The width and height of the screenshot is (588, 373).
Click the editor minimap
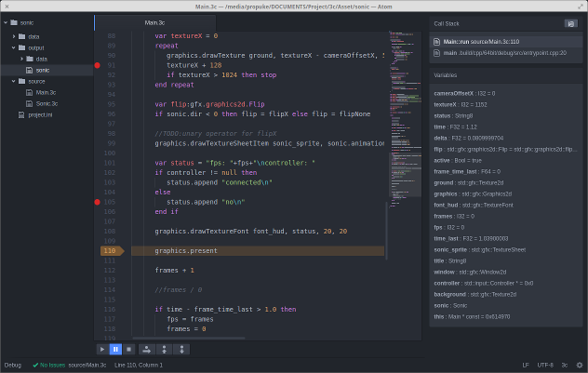pyautogui.click(x=405, y=120)
